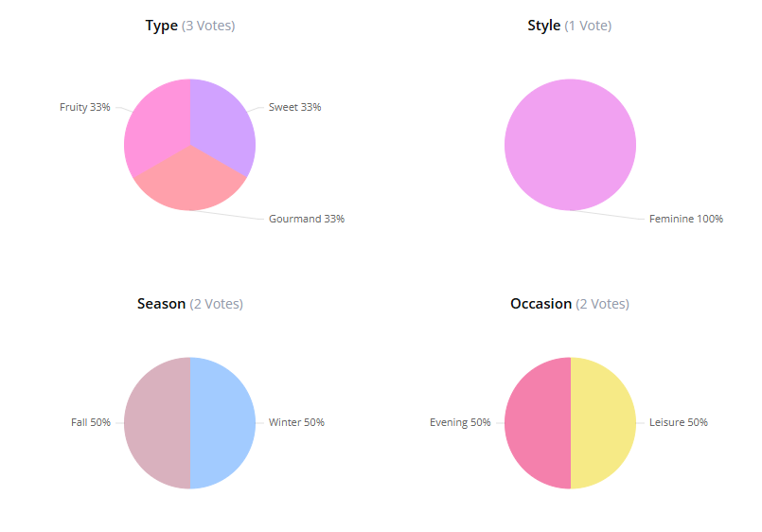Click the "Style (1 Vote)" chart title
The height and width of the screenshot is (532, 762).
(570, 26)
